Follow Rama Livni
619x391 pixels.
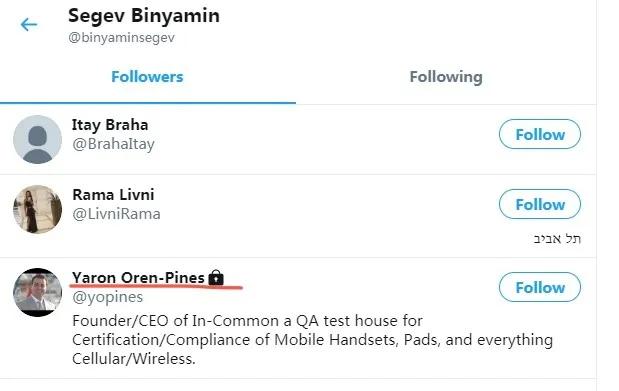[x=540, y=204]
